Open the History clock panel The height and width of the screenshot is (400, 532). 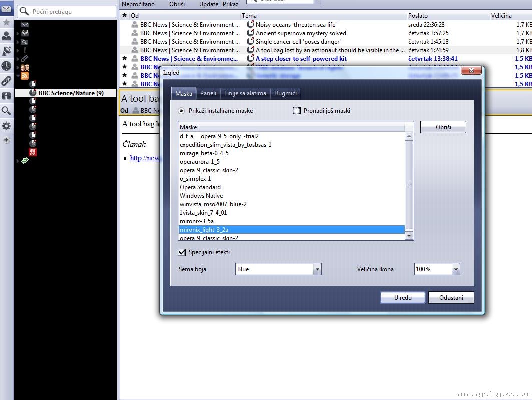pos(6,66)
